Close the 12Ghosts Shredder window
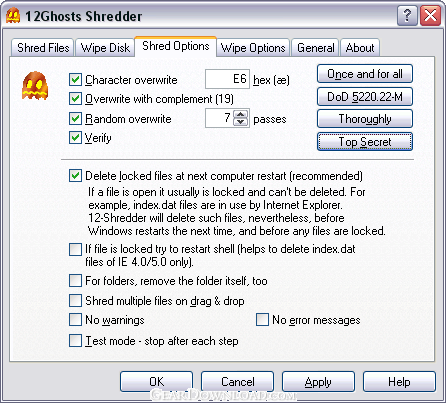 [x=430, y=15]
